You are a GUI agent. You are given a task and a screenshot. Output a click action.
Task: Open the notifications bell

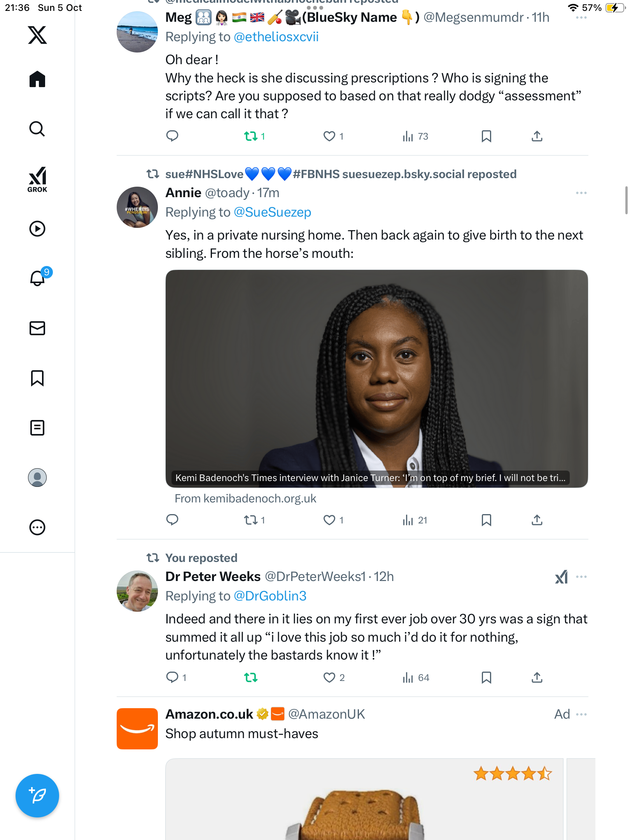pyautogui.click(x=38, y=278)
